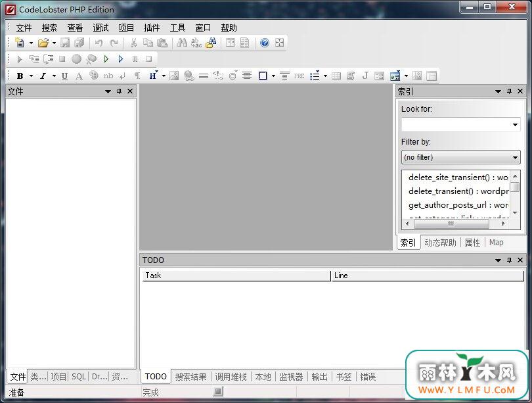Close the TODO panel
The image size is (532, 403).
(520, 260)
